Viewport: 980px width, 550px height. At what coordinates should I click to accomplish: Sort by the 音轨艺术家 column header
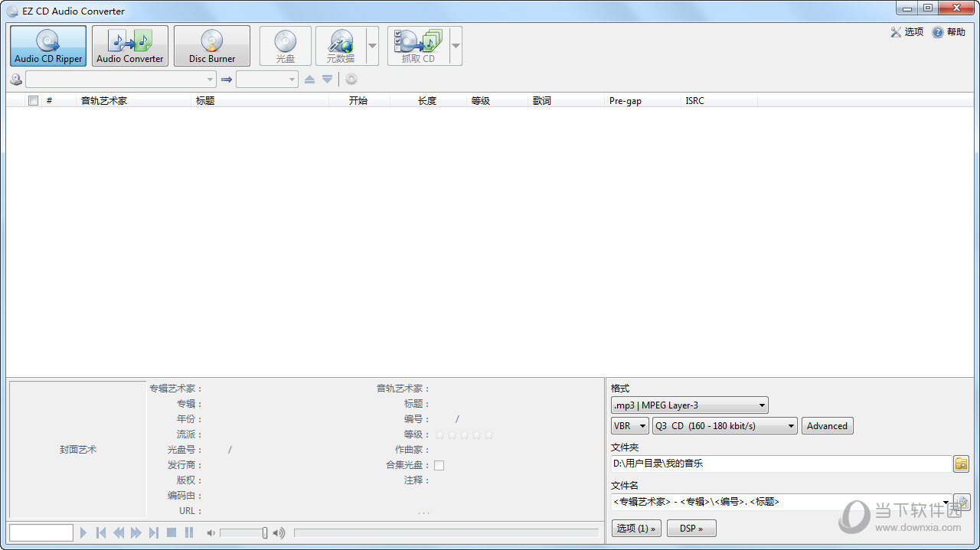(x=135, y=101)
